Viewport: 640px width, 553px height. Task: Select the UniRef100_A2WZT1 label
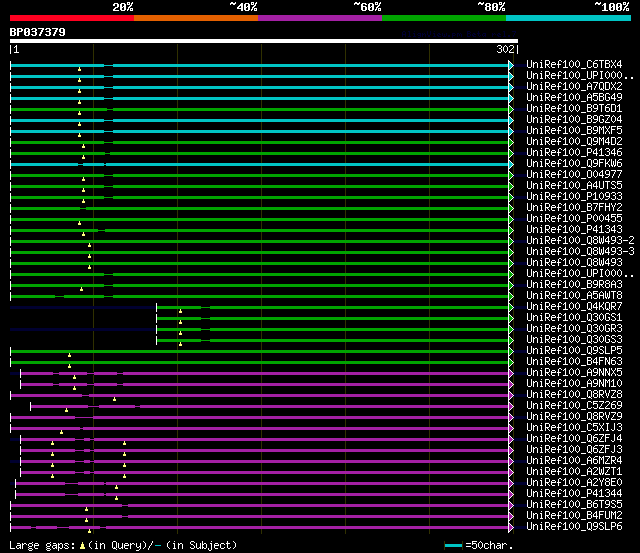[574, 472]
